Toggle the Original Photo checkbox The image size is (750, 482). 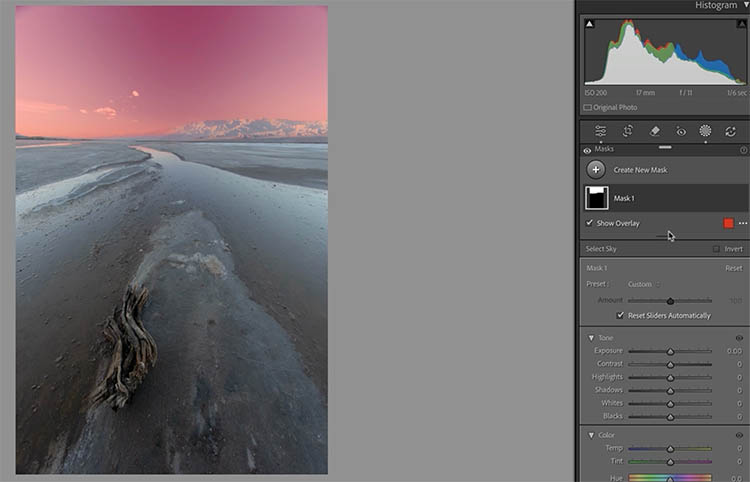click(x=587, y=108)
